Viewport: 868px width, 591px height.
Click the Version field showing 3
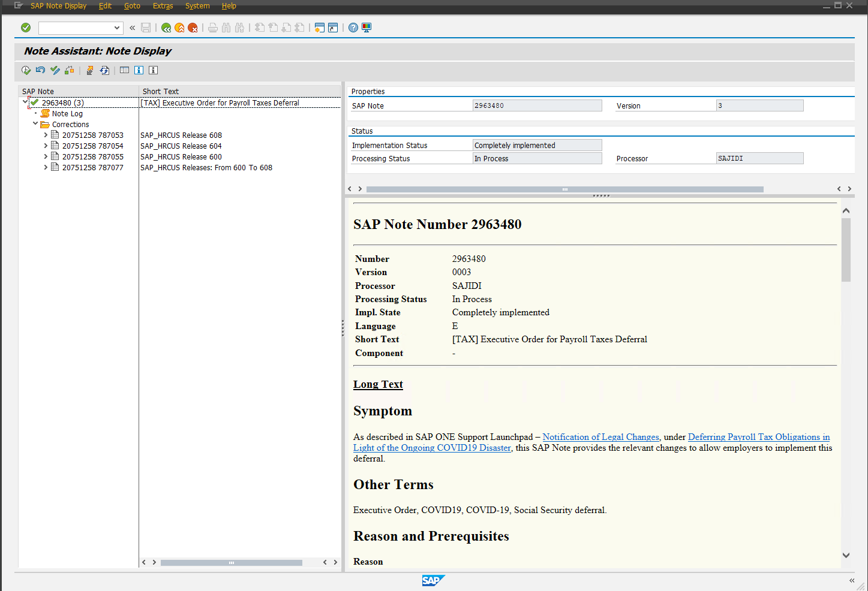[759, 105]
